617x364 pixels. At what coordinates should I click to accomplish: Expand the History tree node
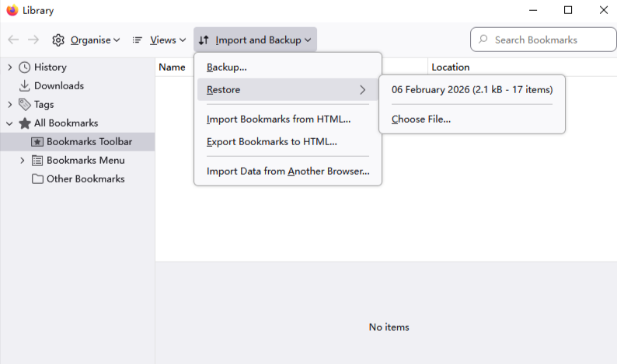[x=9, y=68]
